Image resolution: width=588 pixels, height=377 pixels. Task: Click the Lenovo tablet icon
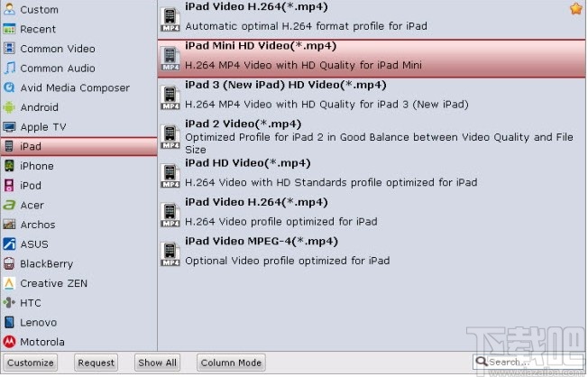click(9, 322)
